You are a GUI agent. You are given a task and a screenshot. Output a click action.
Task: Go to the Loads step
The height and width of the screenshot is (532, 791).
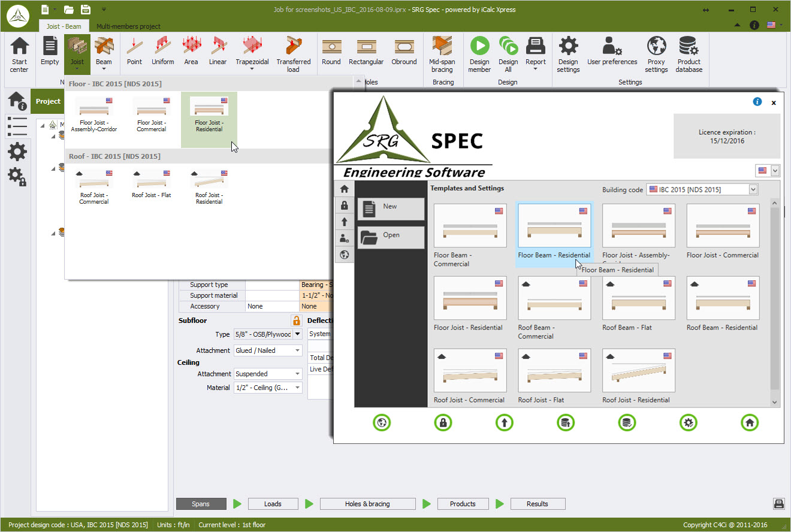coord(273,504)
